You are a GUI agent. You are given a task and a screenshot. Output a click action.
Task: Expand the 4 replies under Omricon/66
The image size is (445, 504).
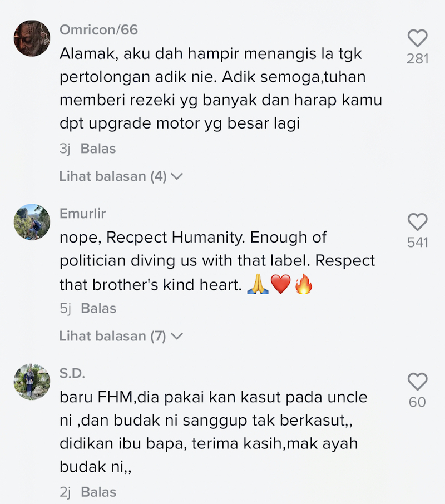[121, 176]
